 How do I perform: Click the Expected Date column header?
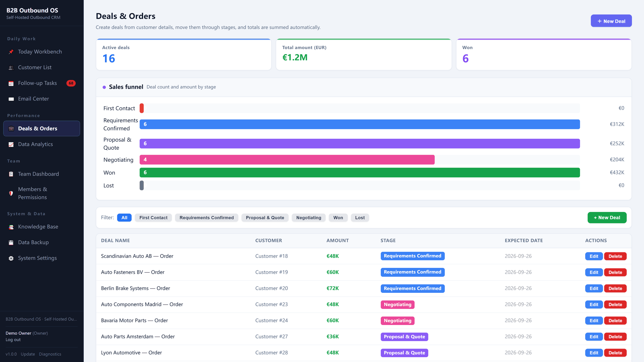point(524,241)
